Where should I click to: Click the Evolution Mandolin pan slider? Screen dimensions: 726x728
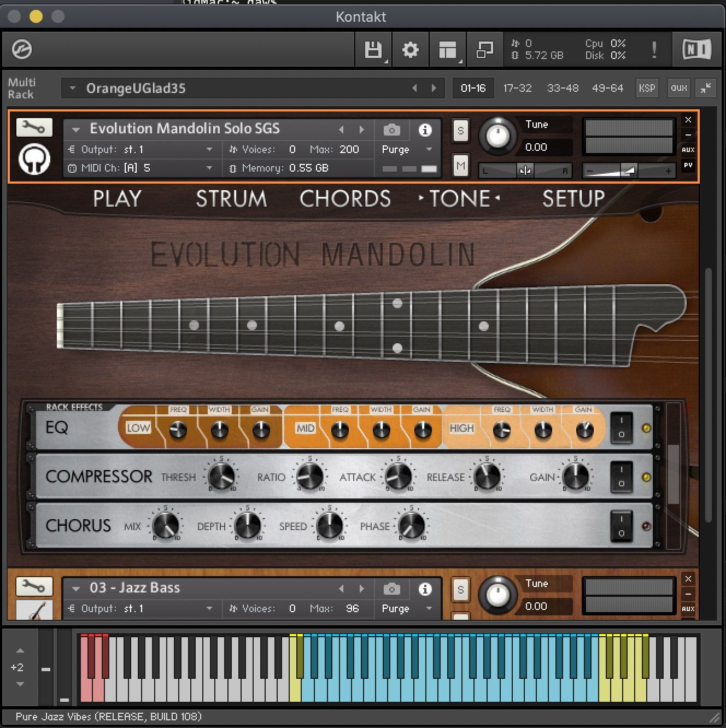click(x=525, y=171)
